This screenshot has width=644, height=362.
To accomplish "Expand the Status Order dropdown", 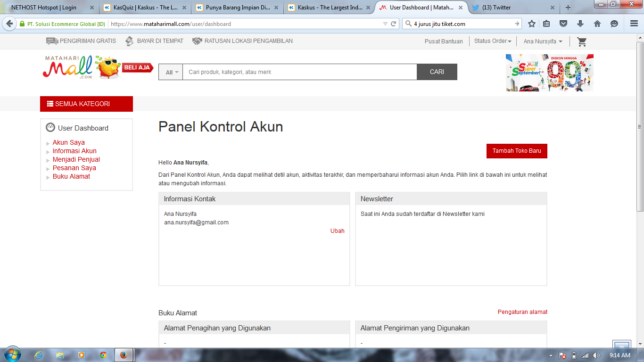I will point(493,41).
